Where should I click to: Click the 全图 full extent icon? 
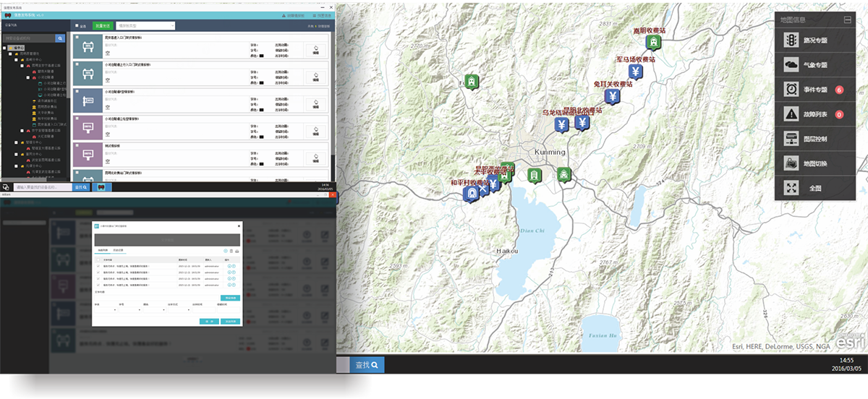point(792,188)
